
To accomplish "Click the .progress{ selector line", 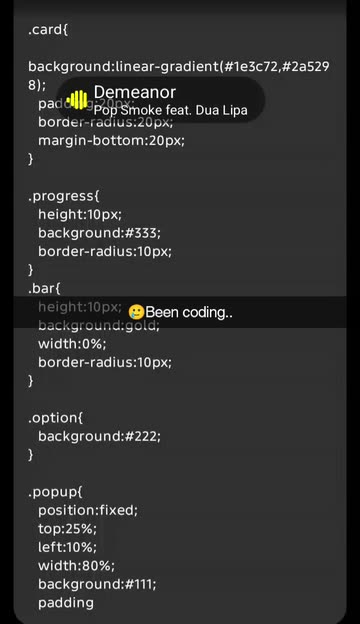I will (x=64, y=196).
